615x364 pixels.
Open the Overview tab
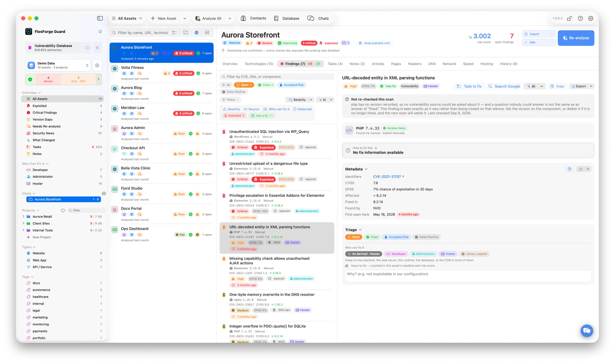click(230, 64)
